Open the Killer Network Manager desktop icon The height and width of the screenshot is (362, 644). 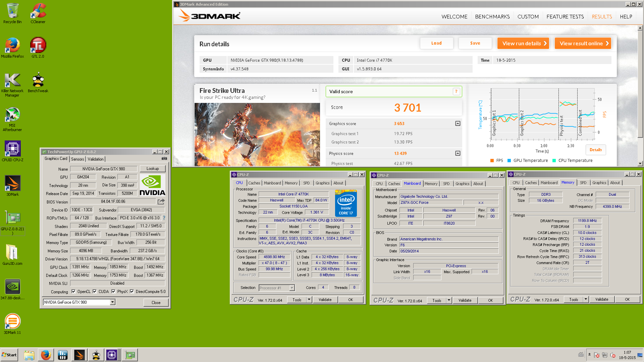point(12,85)
